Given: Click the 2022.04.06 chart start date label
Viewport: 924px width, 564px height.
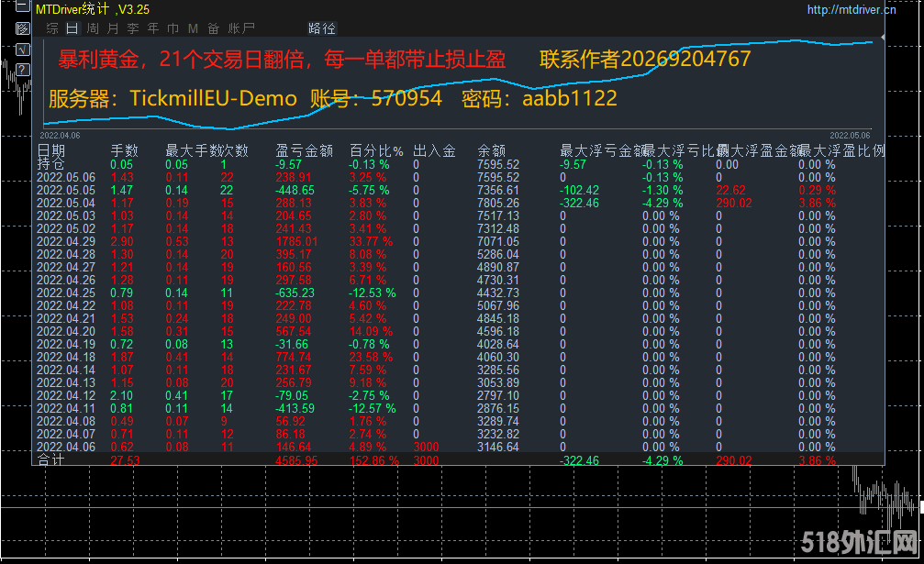Looking at the screenshot, I should pos(61,136).
